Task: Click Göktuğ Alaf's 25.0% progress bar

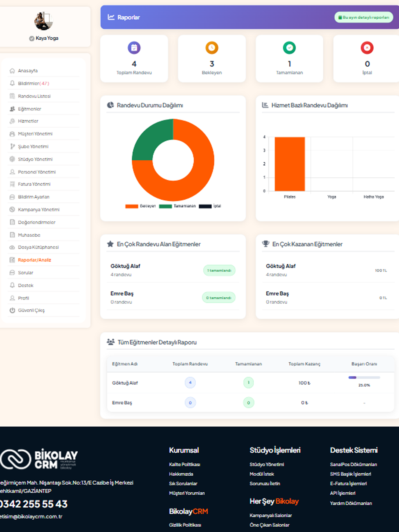Action: tap(364, 378)
